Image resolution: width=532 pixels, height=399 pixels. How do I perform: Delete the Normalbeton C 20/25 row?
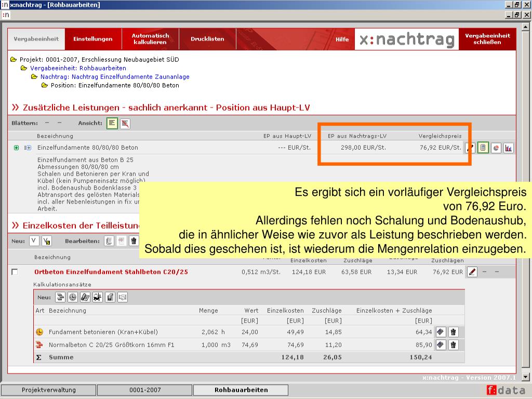453,345
